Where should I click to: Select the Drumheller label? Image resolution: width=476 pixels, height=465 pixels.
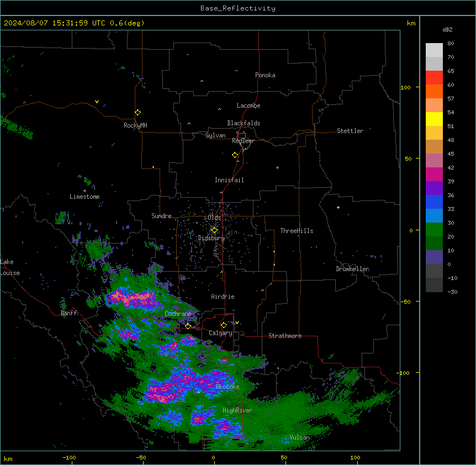coord(352,269)
